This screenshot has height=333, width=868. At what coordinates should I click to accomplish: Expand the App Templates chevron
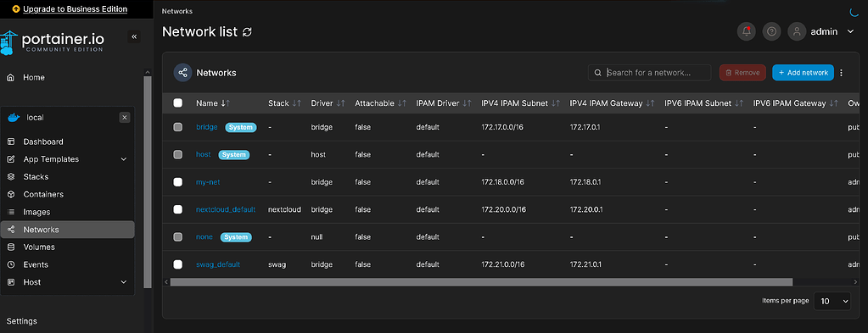point(124,159)
